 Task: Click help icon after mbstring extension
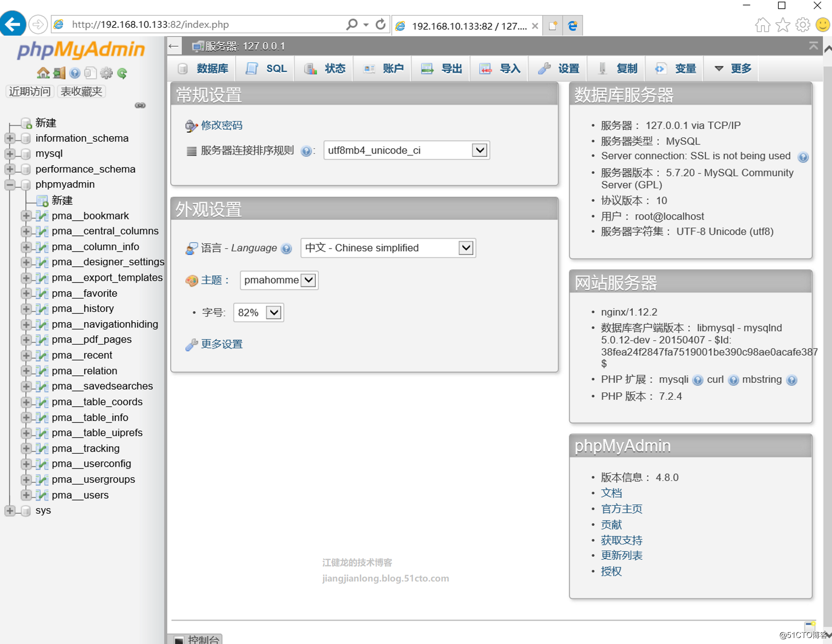[792, 380]
